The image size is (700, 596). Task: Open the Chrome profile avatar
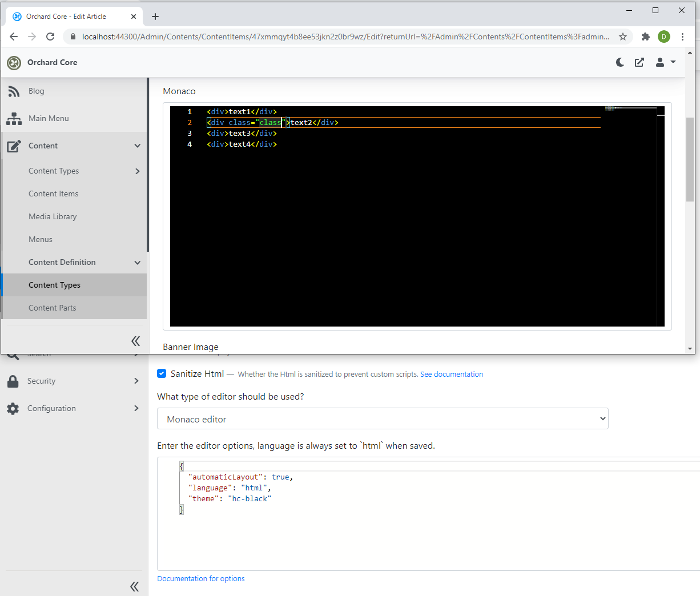664,37
